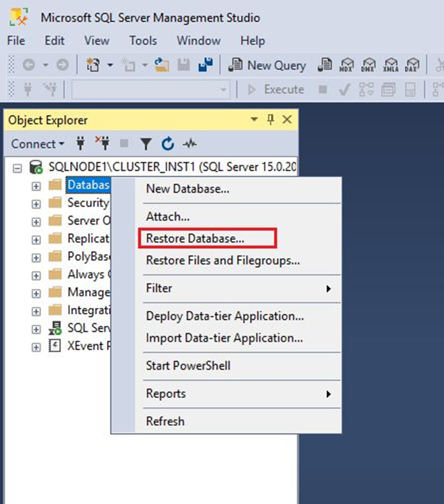Click the Open File folder icon

point(162,65)
